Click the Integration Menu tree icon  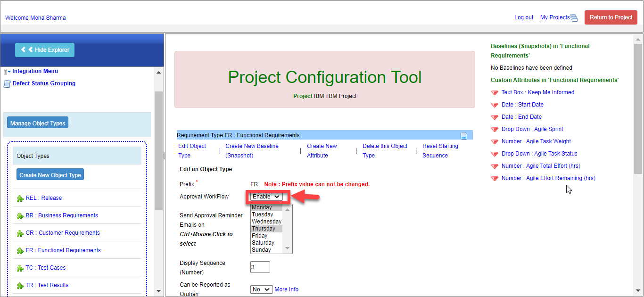tap(7, 72)
